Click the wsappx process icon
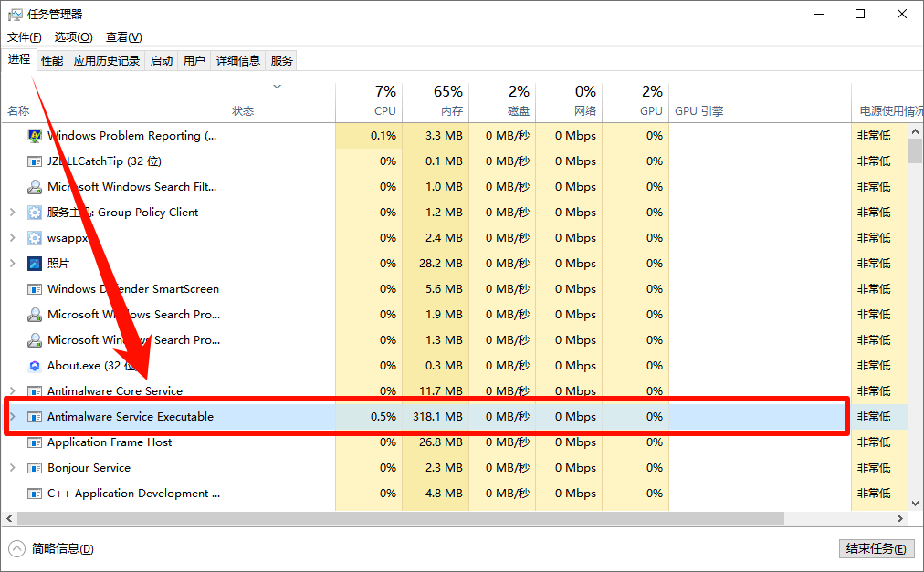 34,237
